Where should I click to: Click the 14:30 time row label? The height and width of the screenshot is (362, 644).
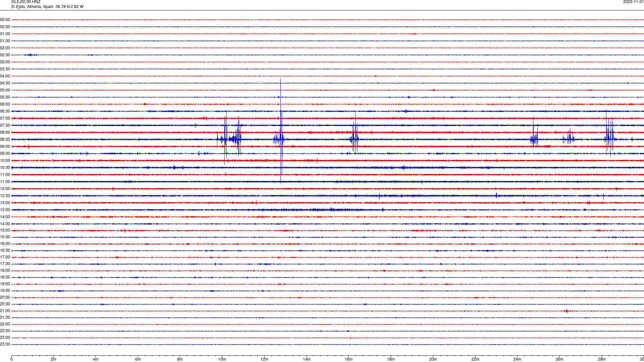(x=5, y=224)
